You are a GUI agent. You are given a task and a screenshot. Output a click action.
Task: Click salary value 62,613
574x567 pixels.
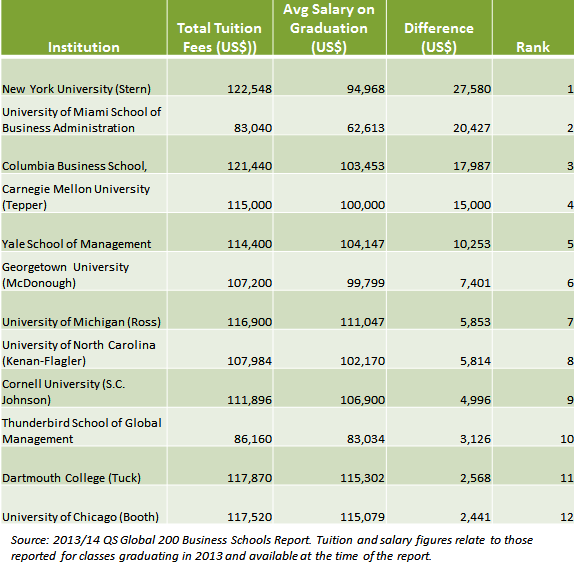(366, 128)
